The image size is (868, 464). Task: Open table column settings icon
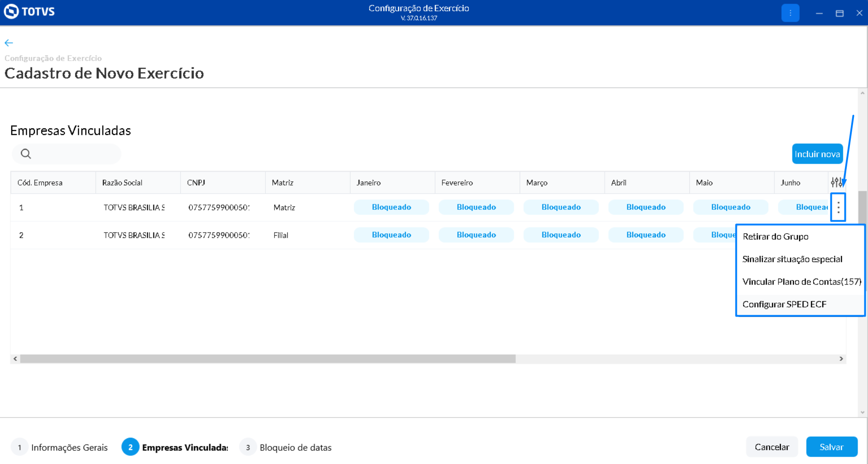pos(836,182)
